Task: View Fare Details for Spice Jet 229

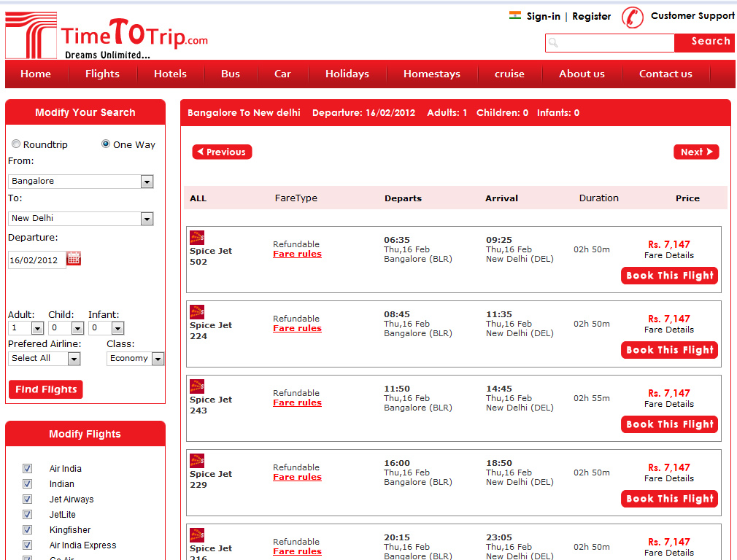Action: click(x=669, y=478)
